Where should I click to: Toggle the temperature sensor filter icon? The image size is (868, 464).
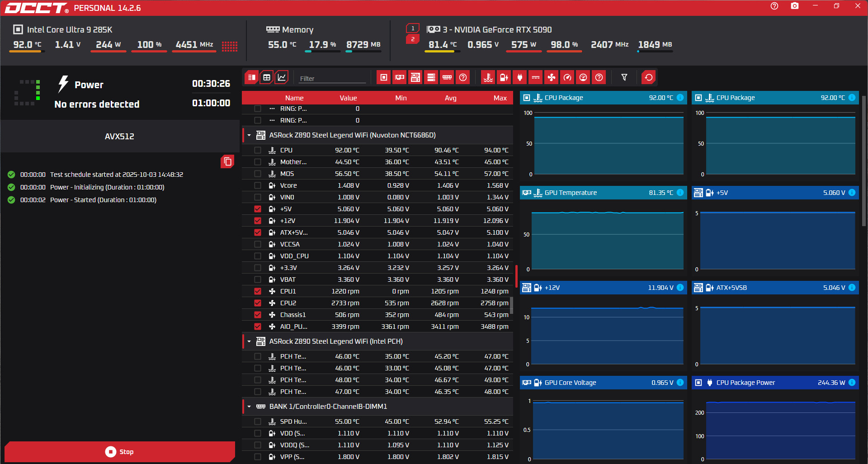[488, 77]
